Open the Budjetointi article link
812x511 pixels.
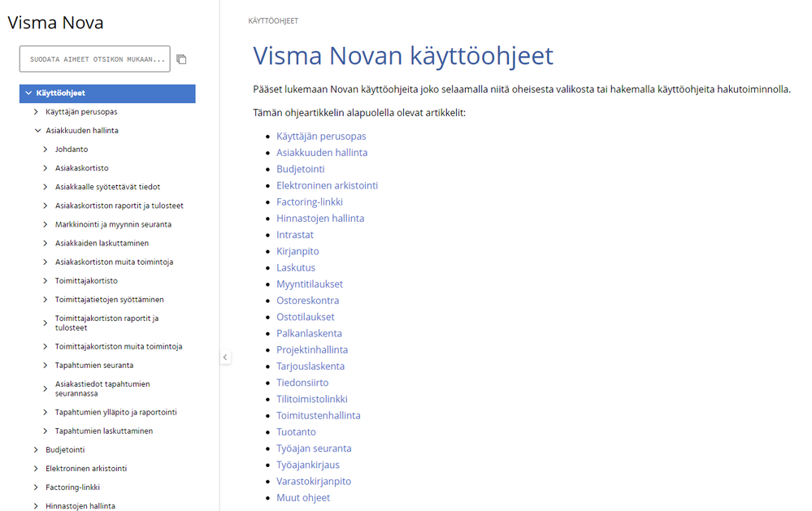pyautogui.click(x=301, y=169)
